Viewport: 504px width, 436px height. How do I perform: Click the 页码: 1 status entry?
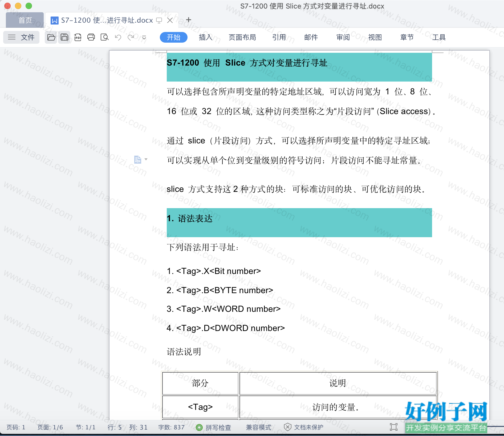(16, 427)
